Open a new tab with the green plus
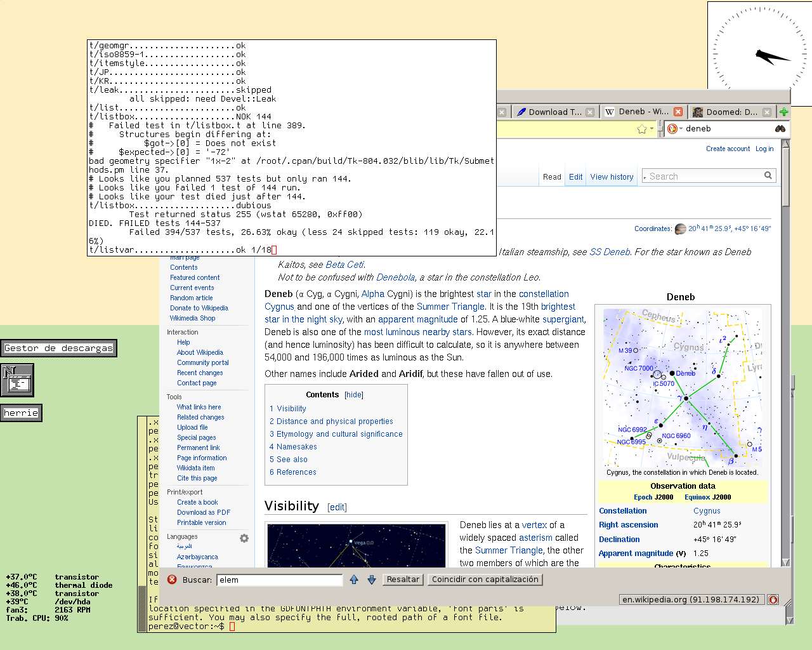 coord(784,112)
